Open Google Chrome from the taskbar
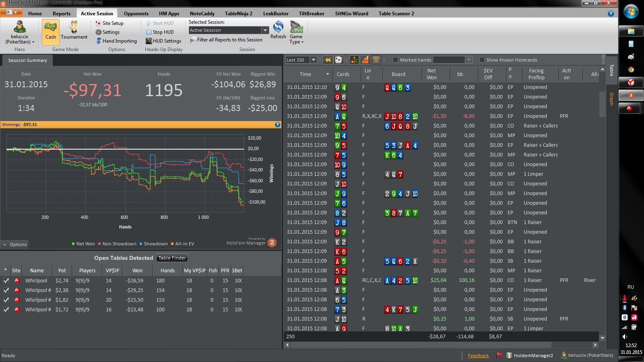The height and width of the screenshot is (362, 644). 631,70
